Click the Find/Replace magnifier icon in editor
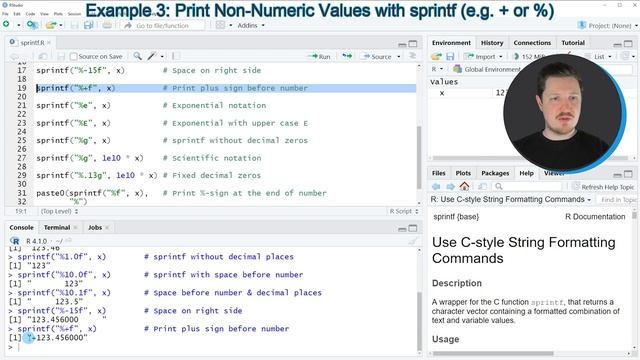The width and height of the screenshot is (640, 360). [138, 56]
